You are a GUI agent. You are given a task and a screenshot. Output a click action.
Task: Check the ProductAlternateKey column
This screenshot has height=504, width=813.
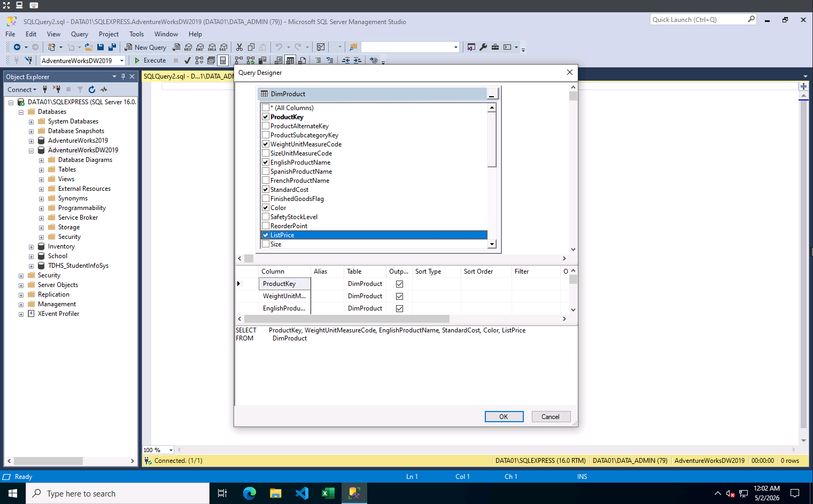pyautogui.click(x=266, y=126)
